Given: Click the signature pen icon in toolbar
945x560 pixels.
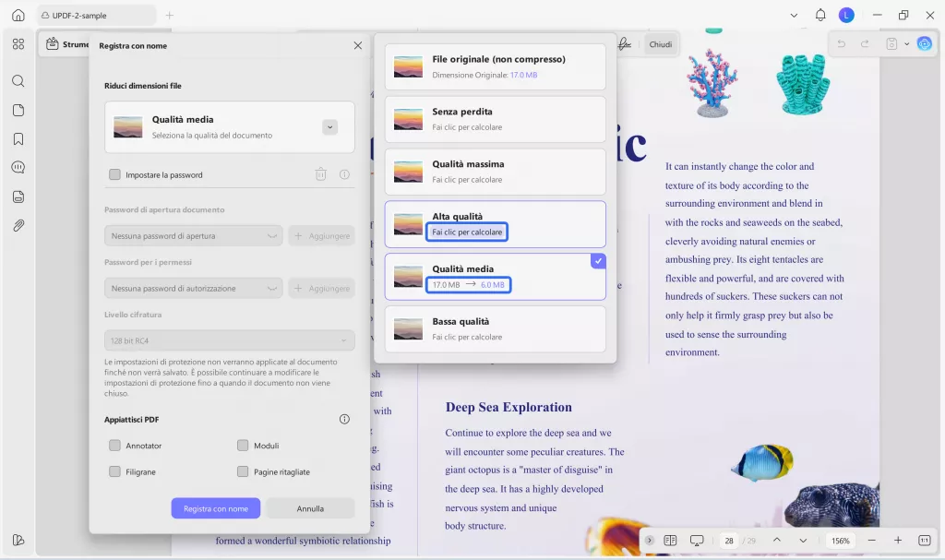Looking at the screenshot, I should [625, 44].
